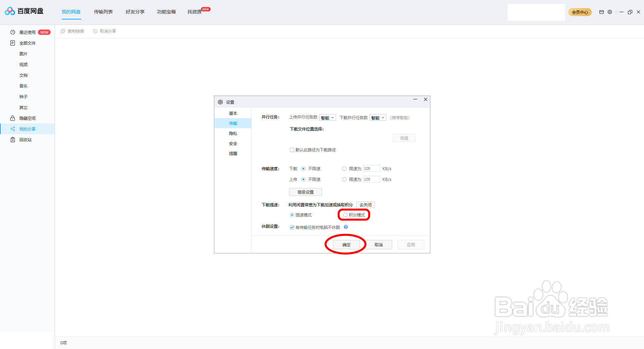This screenshot has width=644, height=349.
Task: Expand 高级设置 advanced settings
Action: (x=305, y=192)
